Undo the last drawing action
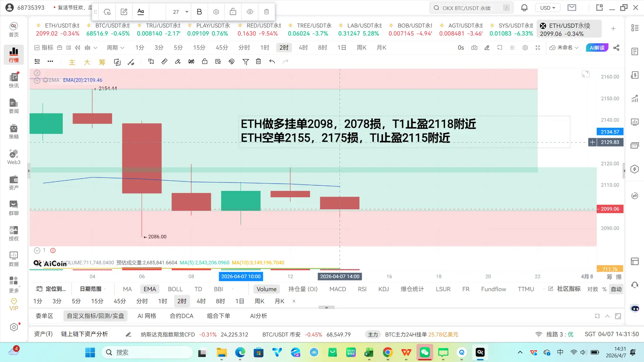The height and width of the screenshot is (362, 644). 272,61
